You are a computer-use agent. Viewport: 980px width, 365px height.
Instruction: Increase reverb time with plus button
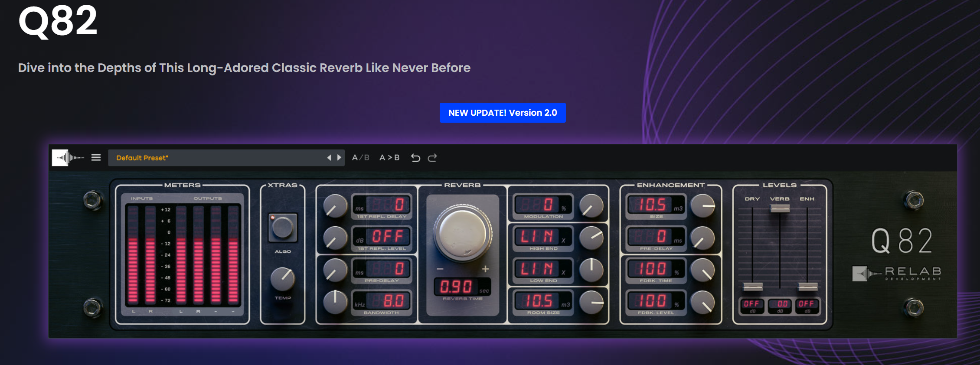click(485, 269)
